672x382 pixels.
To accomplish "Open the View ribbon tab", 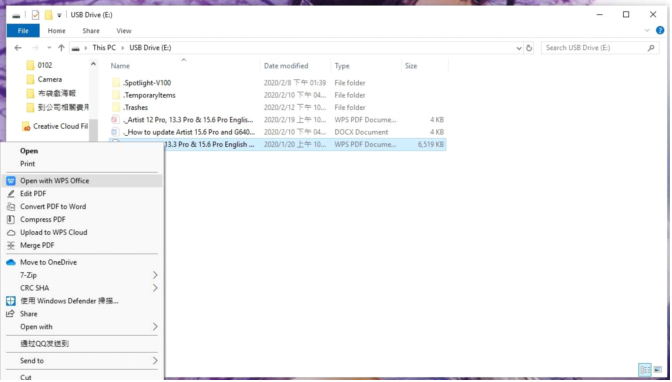I will 124,31.
